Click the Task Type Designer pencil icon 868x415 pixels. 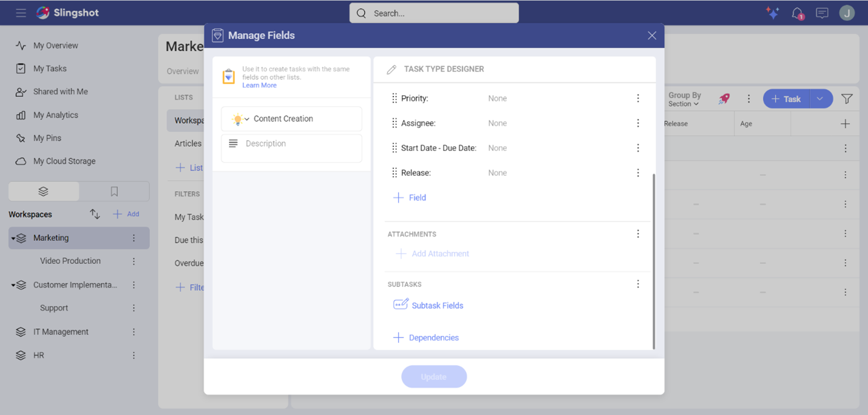point(392,69)
